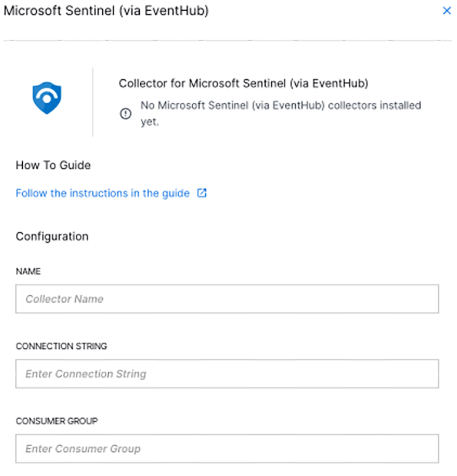Open the 'Follow the instructions in the guide' link
This screenshot has width=457, height=476.
[x=103, y=193]
